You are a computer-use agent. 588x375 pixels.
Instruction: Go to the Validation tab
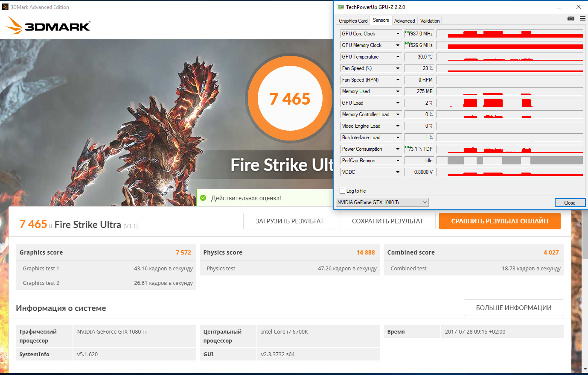(430, 21)
